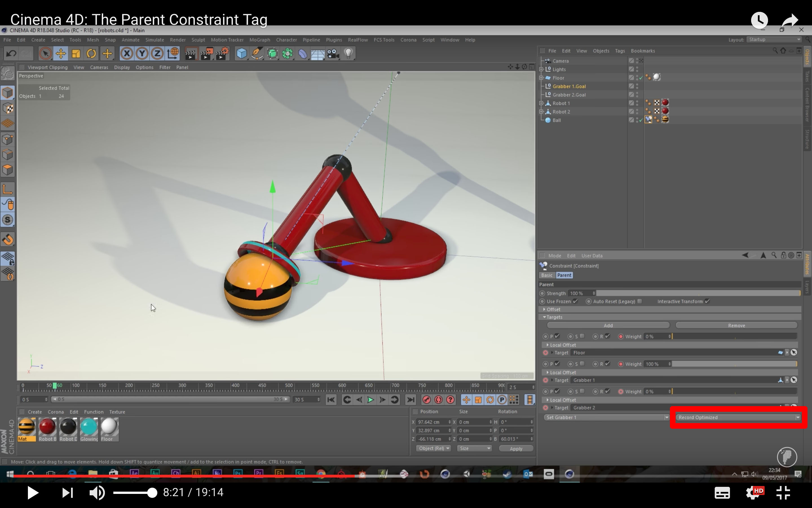Switch to Texture mode icon

[x=7, y=109]
